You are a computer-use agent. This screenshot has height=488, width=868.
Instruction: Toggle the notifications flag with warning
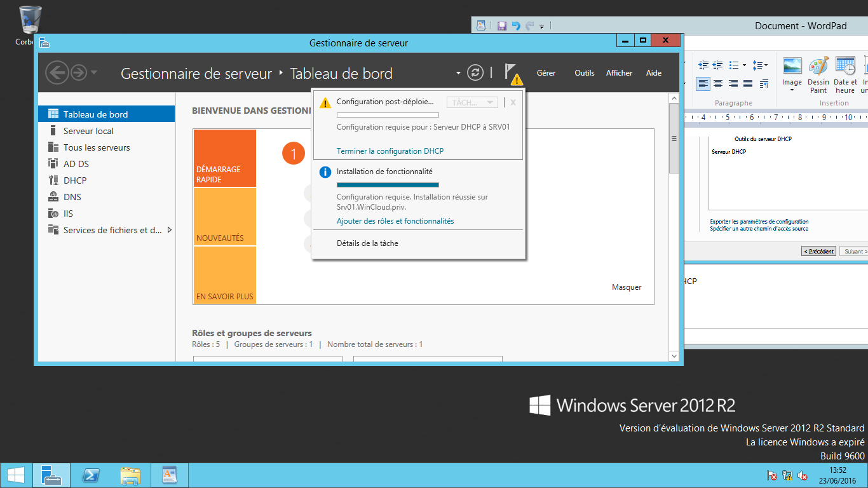coord(513,74)
